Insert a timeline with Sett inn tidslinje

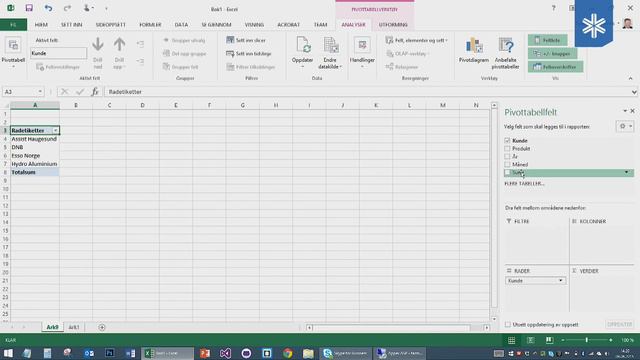click(x=249, y=53)
